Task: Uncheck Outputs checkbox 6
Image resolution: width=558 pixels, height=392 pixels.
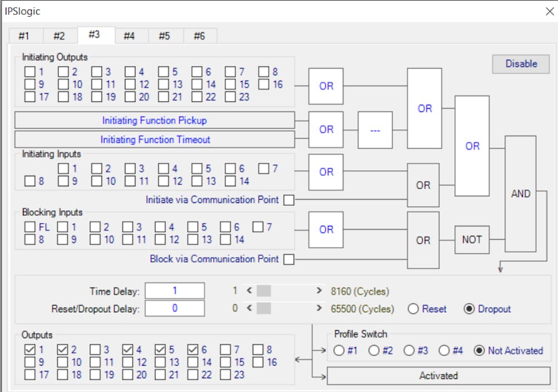Action: (x=193, y=350)
